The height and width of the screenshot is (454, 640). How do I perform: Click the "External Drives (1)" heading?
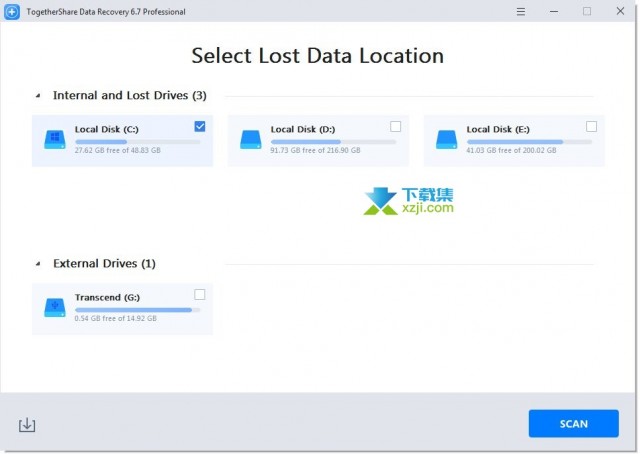point(104,264)
